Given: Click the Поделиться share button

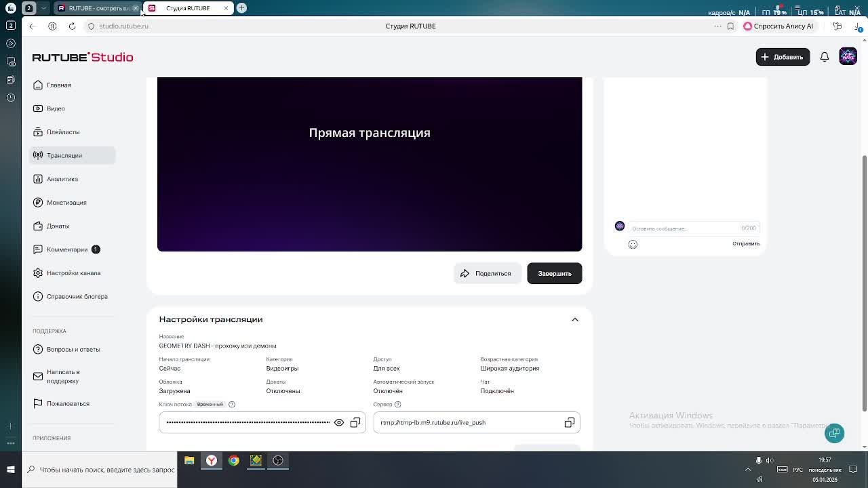Looking at the screenshot, I should 488,273.
